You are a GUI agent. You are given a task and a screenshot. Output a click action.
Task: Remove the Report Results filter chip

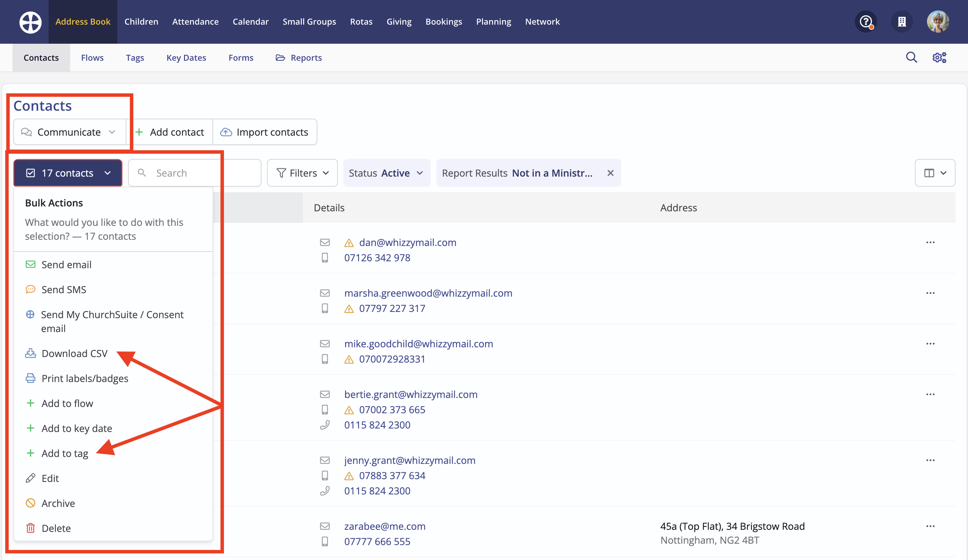coord(610,173)
